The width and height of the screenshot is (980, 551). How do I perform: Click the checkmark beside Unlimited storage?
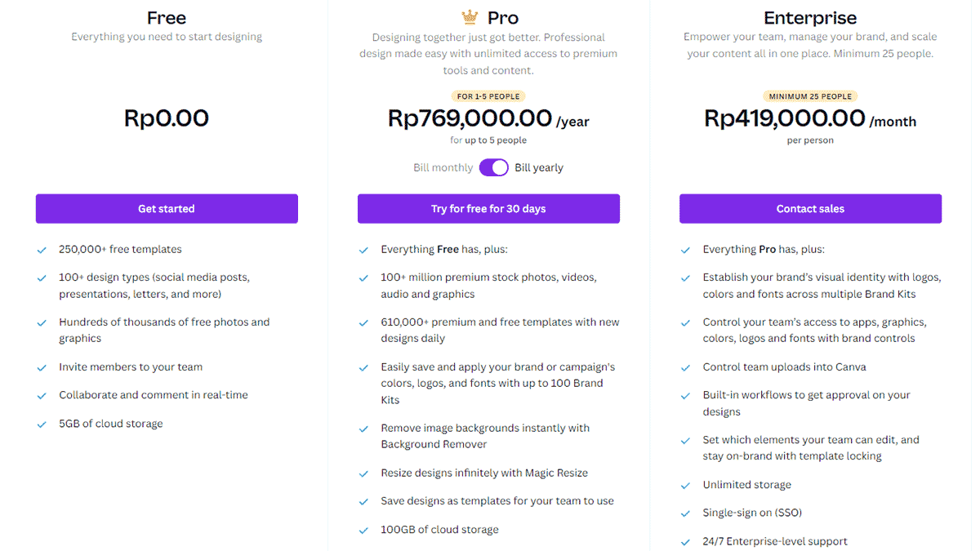(685, 484)
